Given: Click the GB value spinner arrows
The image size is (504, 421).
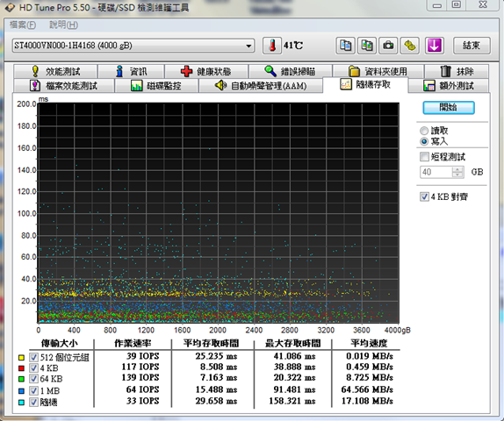Looking at the screenshot, I should tap(457, 172).
